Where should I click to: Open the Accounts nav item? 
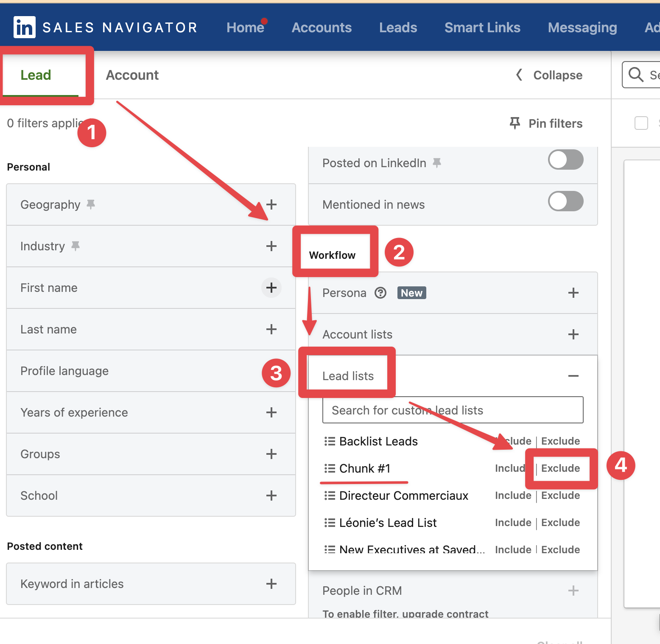322,28
